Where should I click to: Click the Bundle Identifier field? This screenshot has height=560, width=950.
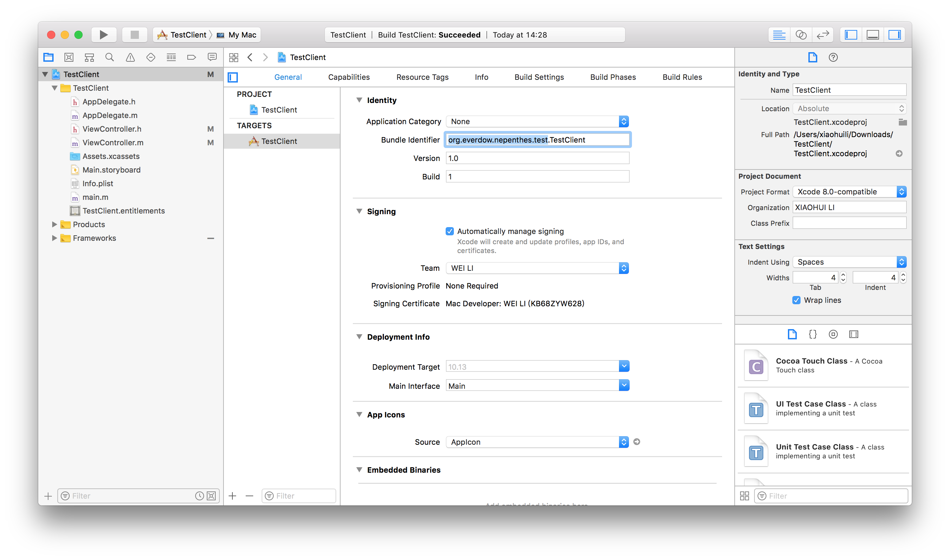click(x=537, y=139)
